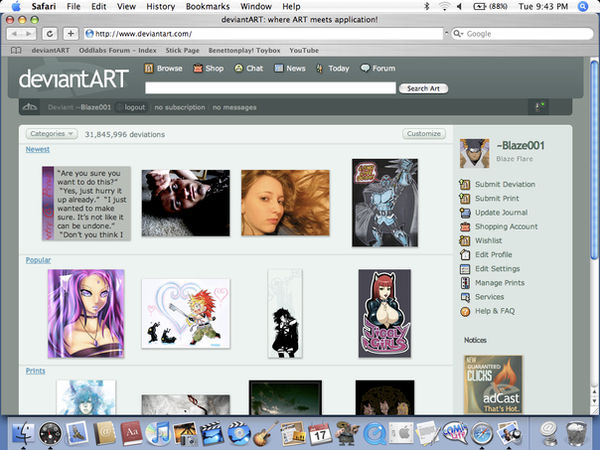The height and width of the screenshot is (450, 600).
Task: Click the Submit Deviation icon
Action: [465, 184]
